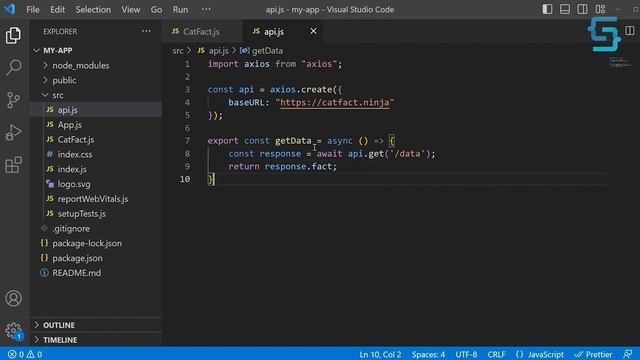
Task: Change Spaces: 4 indentation setting
Action: coord(428,354)
